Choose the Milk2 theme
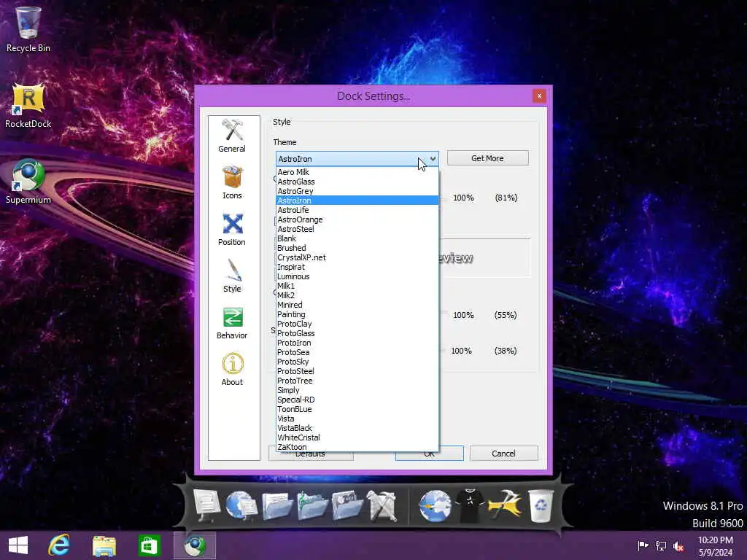 [357, 295]
